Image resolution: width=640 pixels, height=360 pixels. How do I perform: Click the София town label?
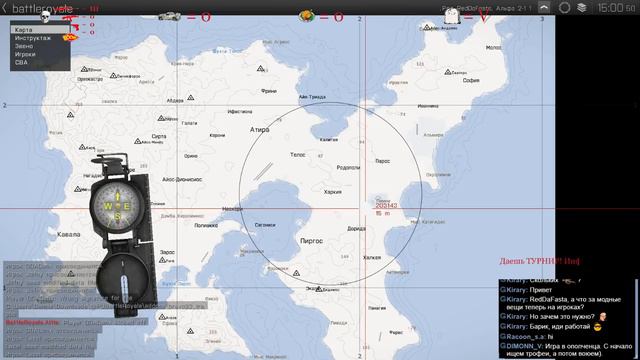click(471, 80)
